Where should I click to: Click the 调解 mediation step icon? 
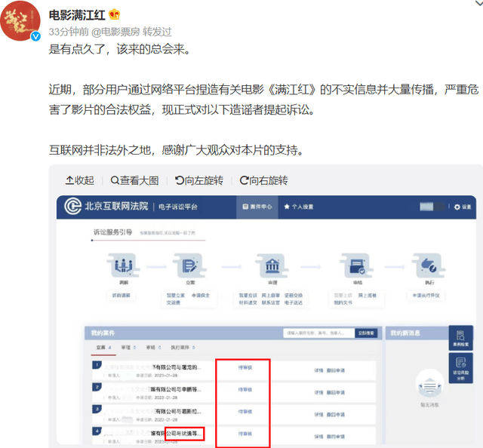point(124,265)
